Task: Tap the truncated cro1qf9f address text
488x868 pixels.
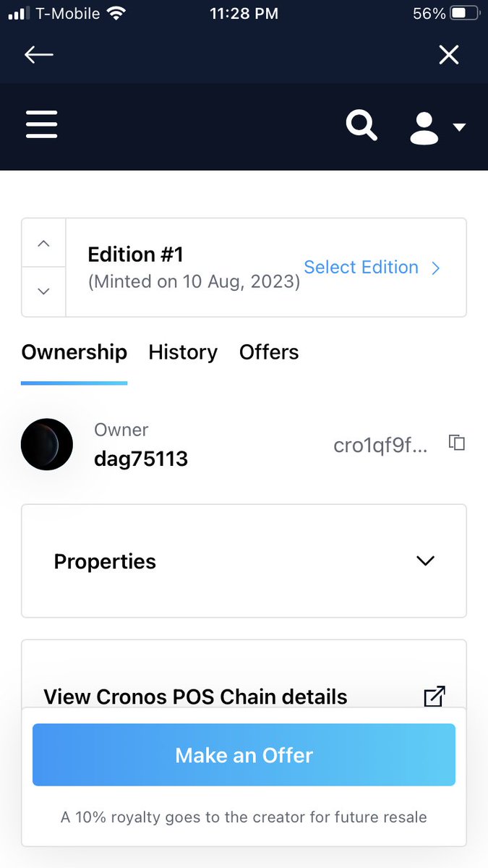Action: tap(380, 446)
